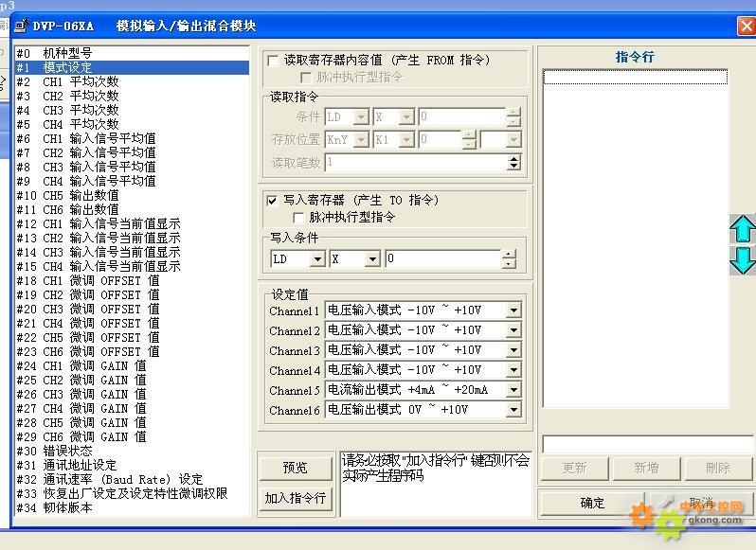The height and width of the screenshot is (550, 756).
Task: Click the DVP-06XA title bar icon
Action: tap(20, 26)
